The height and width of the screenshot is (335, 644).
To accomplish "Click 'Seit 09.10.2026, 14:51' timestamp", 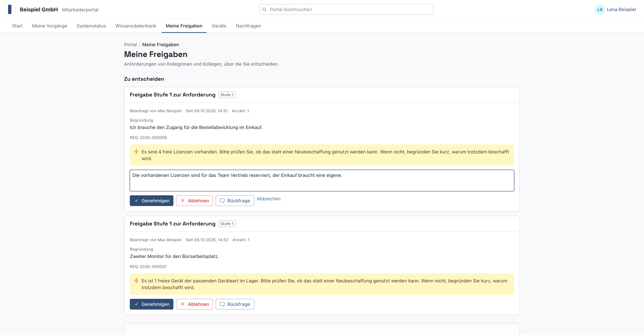I will pyautogui.click(x=206, y=111).
